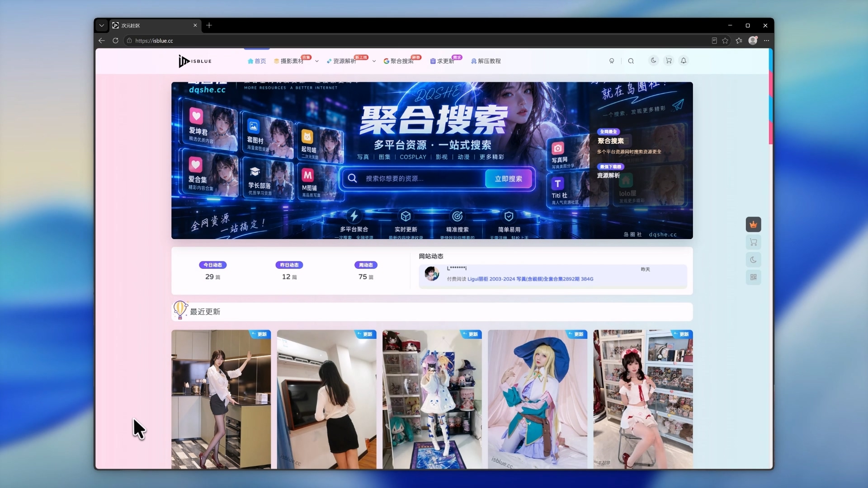This screenshot has height=488, width=868.
Task: Open the shopping cart in site header
Action: point(669,61)
